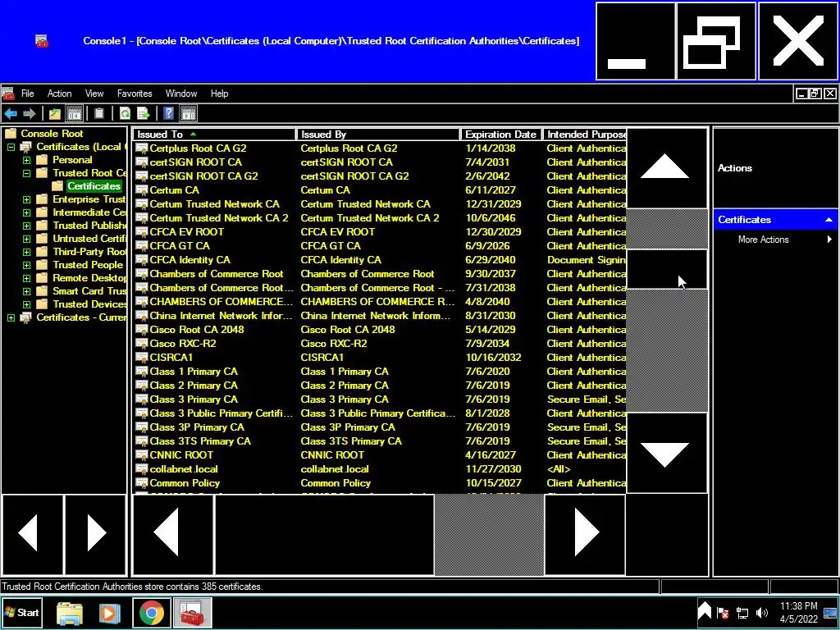Open Help via blue question-mark icon
This screenshot has height=630, width=840.
169,113
